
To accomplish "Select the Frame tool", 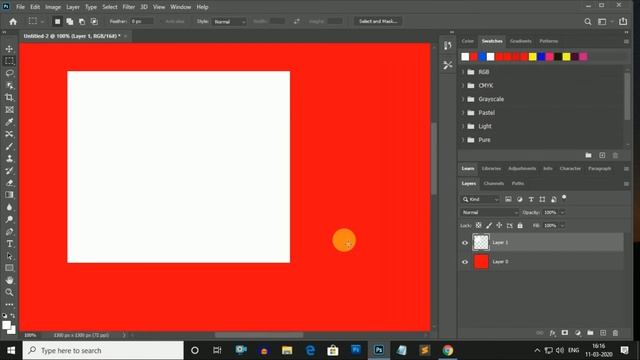I will (9, 110).
